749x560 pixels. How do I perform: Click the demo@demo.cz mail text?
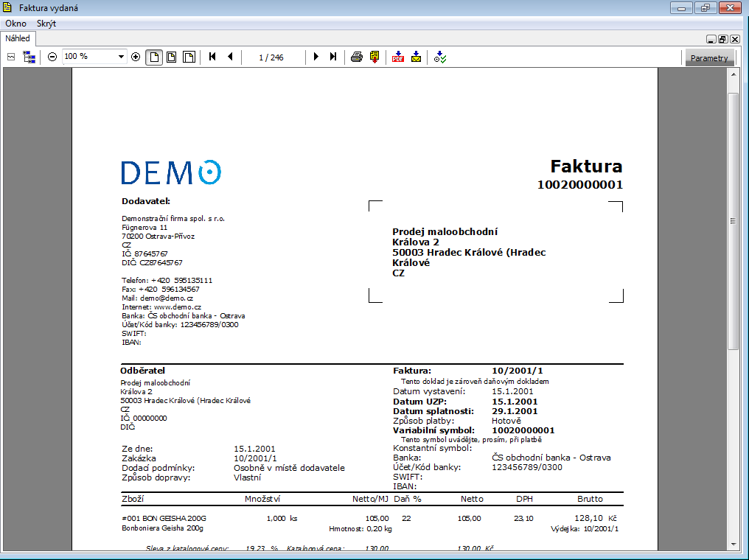(166, 298)
